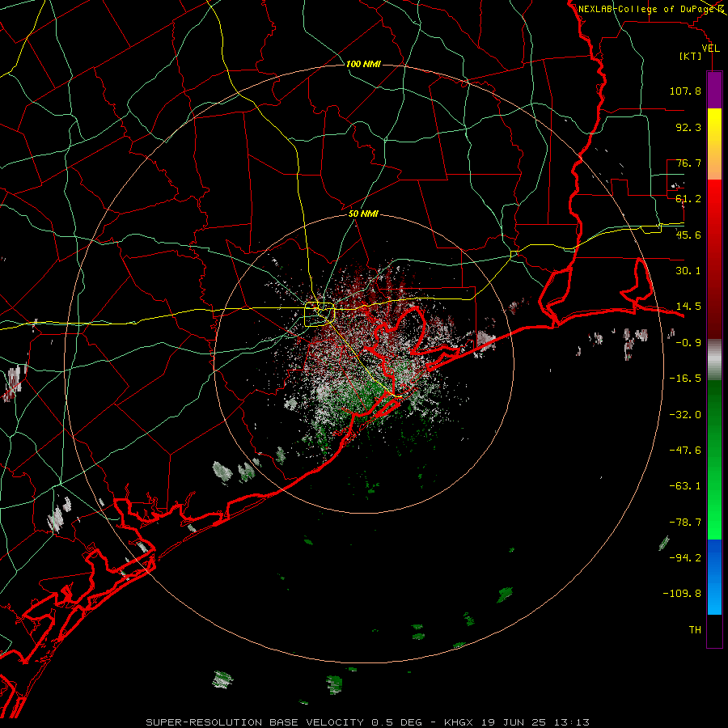The image size is (728, 728).
Task: Select the NEXLAB-College of DuPage watermark text
Action: pos(646,9)
